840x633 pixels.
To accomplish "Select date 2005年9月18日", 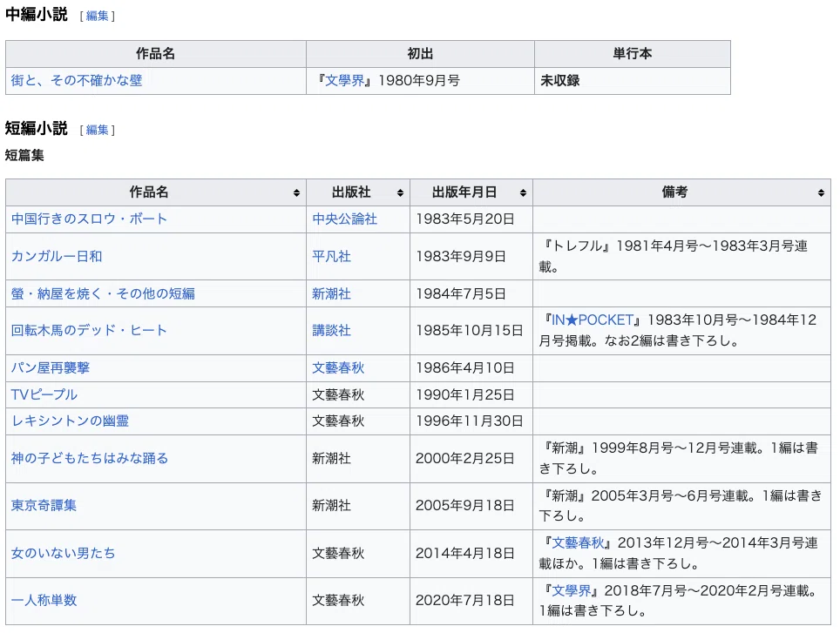I will [x=465, y=506].
